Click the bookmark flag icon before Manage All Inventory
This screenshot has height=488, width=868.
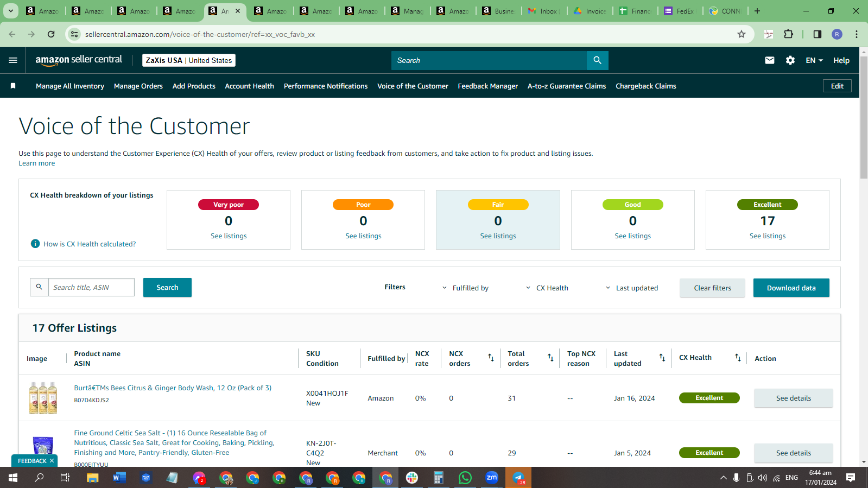tap(13, 86)
